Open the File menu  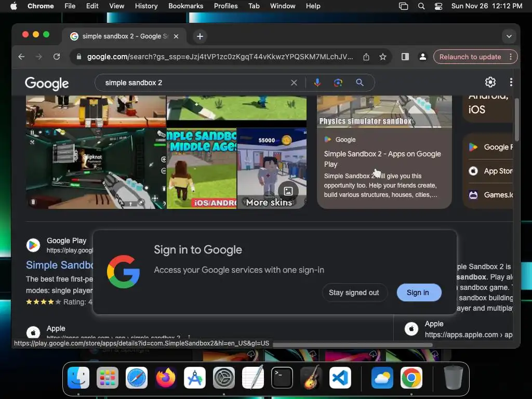70,6
